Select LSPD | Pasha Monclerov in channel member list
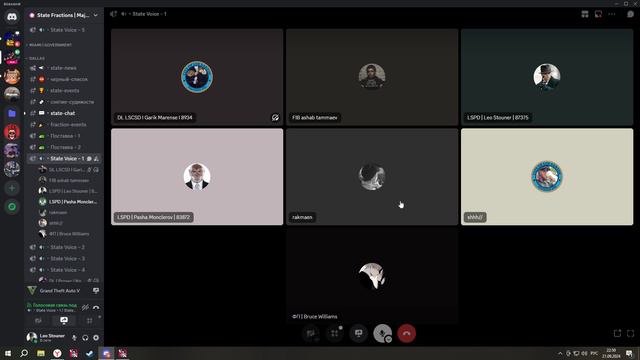This screenshot has width=640, height=360. pyautogui.click(x=69, y=202)
